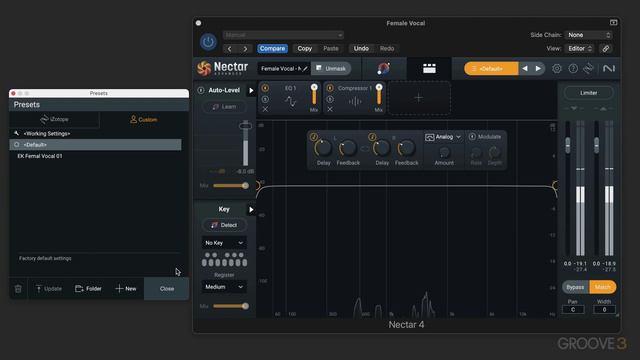Expand the Auto-Level panel arrow
The height and width of the screenshot is (360, 640).
[x=251, y=91]
